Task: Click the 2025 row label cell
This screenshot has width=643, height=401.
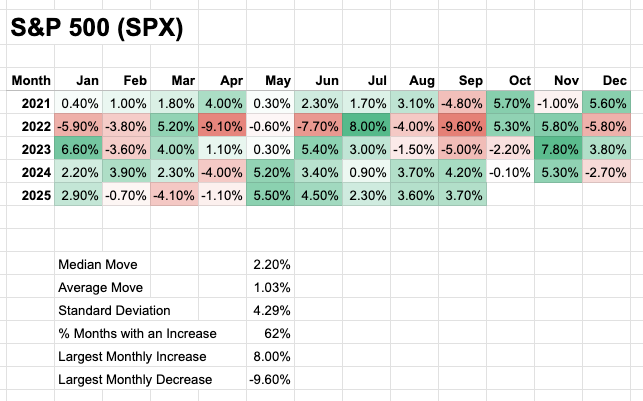Action: tap(28, 196)
